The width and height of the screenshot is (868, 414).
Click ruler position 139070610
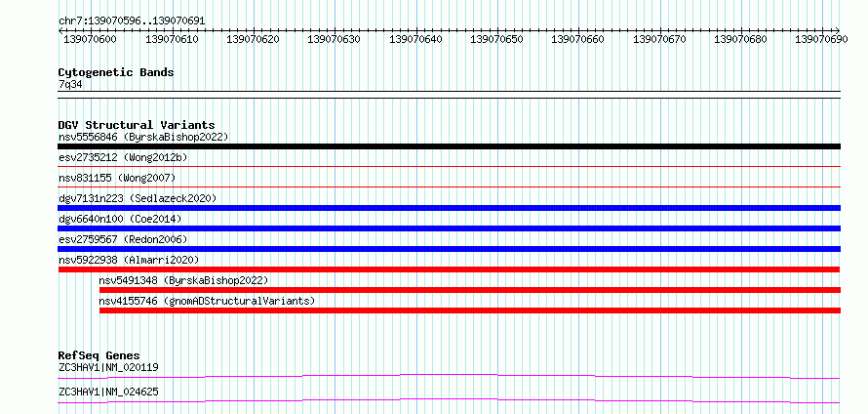172,39
